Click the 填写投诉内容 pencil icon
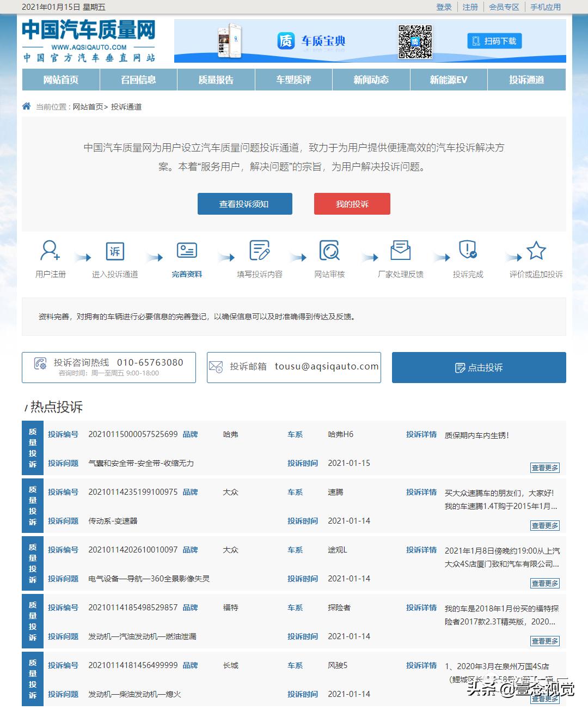The width and height of the screenshot is (588, 710). point(260,251)
